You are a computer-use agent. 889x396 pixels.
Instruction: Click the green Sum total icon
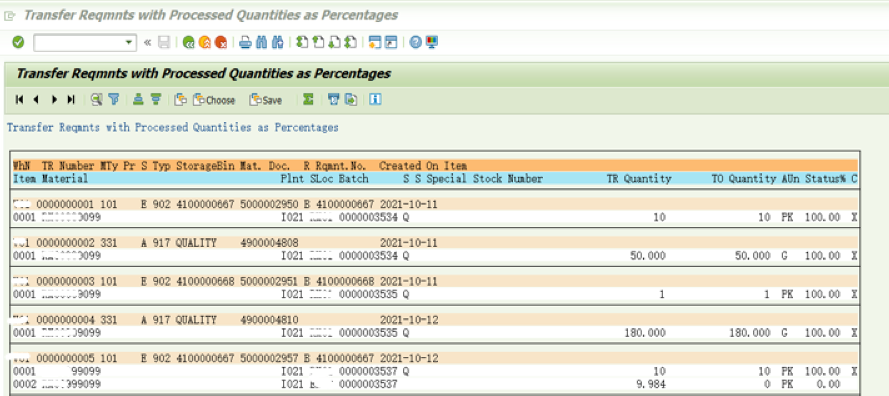point(308,100)
